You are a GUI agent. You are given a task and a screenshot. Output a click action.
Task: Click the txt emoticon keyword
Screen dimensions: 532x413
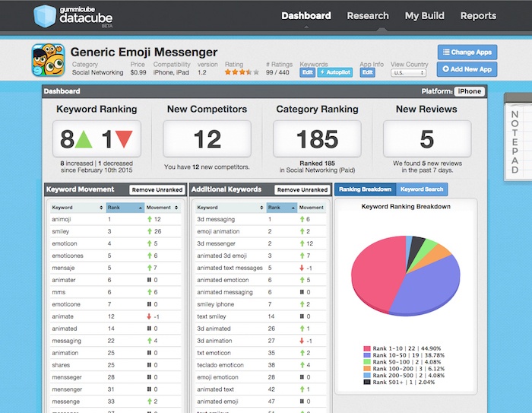point(214,353)
